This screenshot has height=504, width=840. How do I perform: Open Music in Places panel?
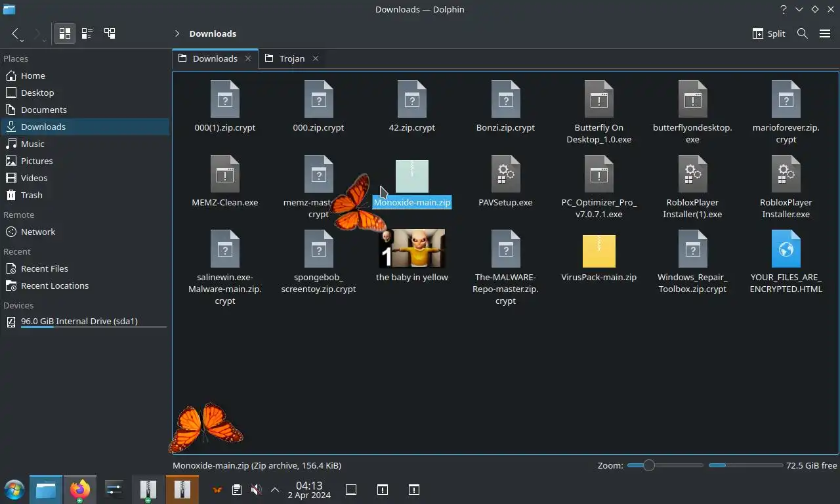pyautogui.click(x=85, y=144)
